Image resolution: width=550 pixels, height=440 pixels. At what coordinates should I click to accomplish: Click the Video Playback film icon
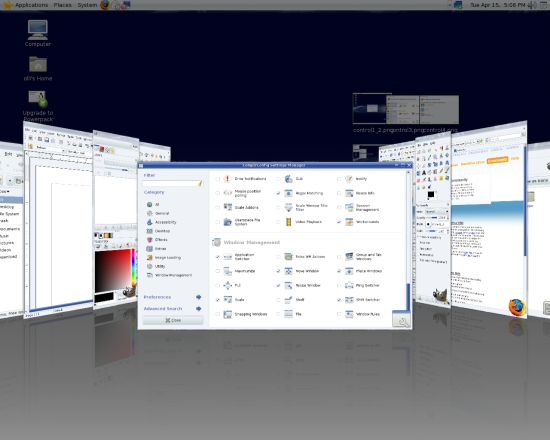pos(288,222)
